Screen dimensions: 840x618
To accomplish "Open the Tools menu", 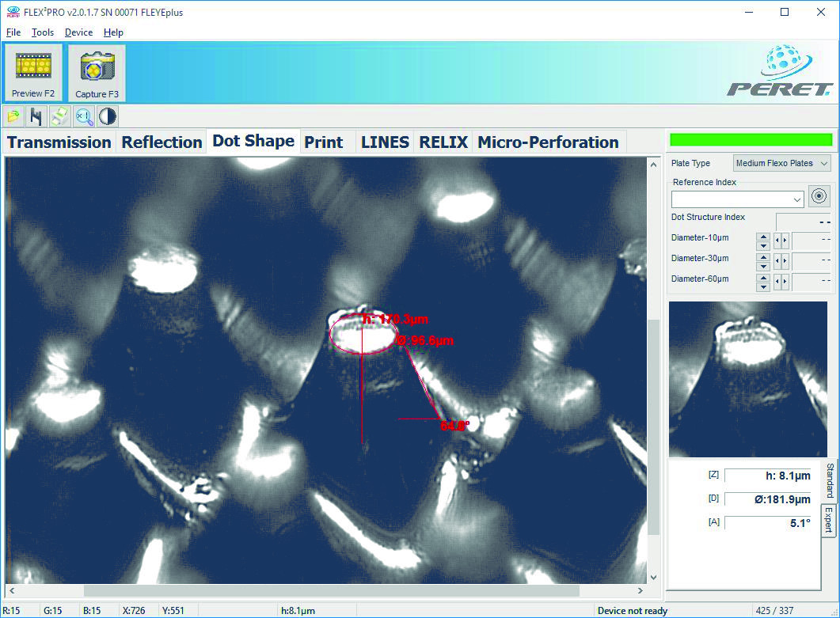I will click(43, 32).
